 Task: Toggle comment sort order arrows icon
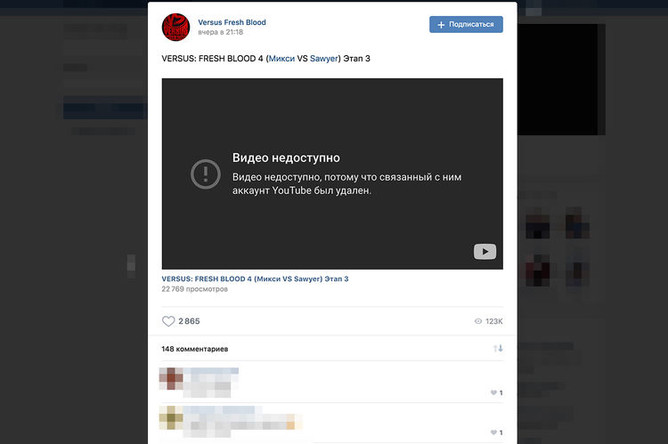[498, 349]
